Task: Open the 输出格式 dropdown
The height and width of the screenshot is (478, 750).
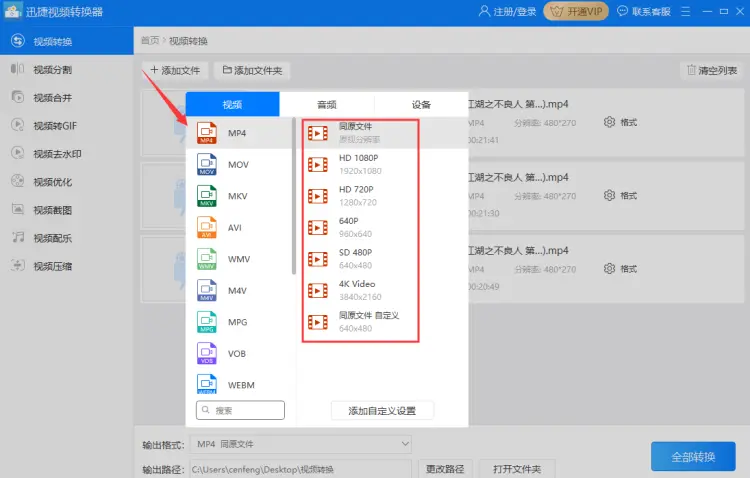Action: (x=300, y=444)
